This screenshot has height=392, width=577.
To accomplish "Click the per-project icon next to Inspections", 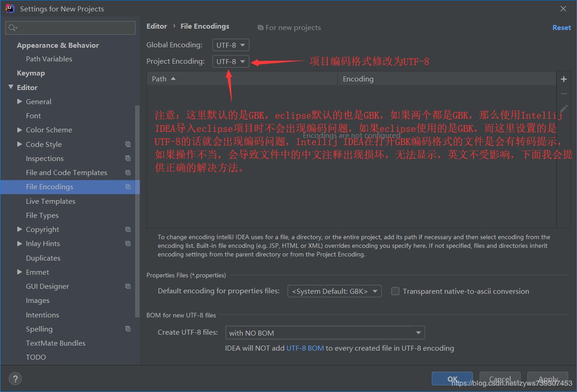I will click(128, 158).
